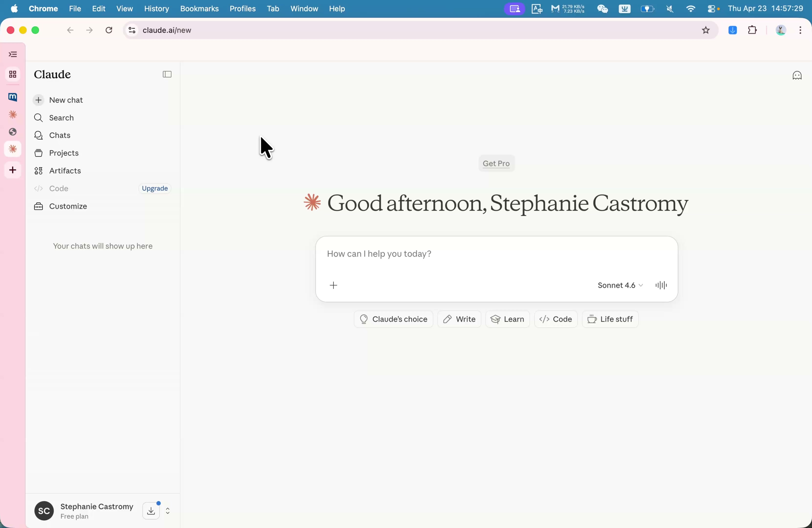Screen dimensions: 812x528
Task: Open the globe tab in side strip
Action: 13,132
